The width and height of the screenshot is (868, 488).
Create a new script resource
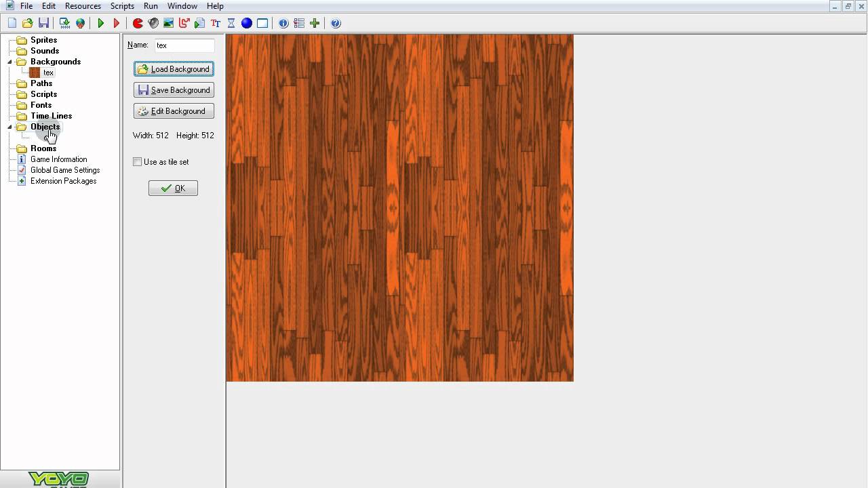(200, 23)
